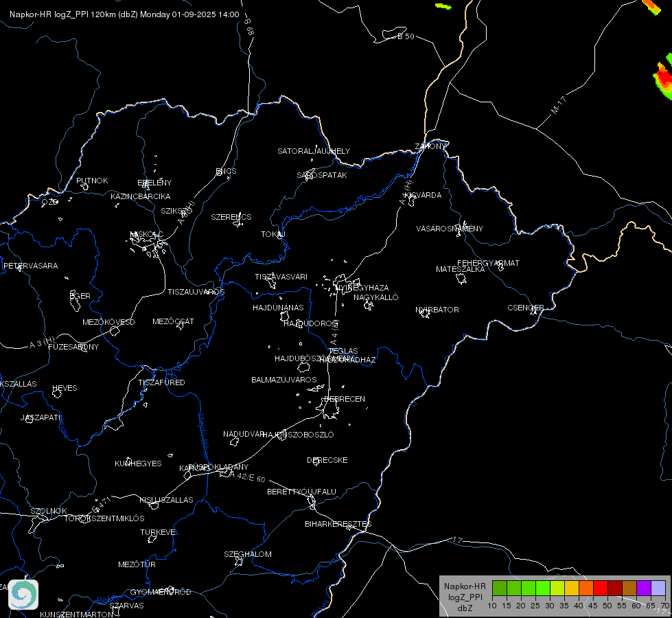
Task: Select the bright red 45–50 dBZ legend swatch
Action: tap(601, 588)
